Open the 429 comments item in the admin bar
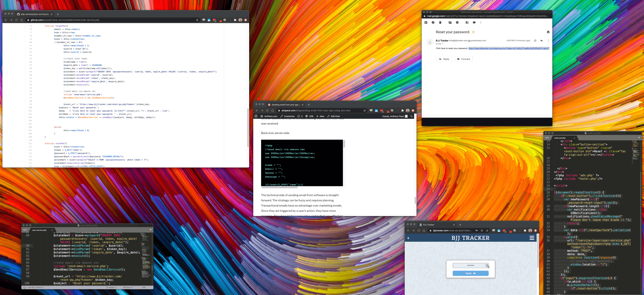This screenshot has width=644, height=295. click(309, 116)
